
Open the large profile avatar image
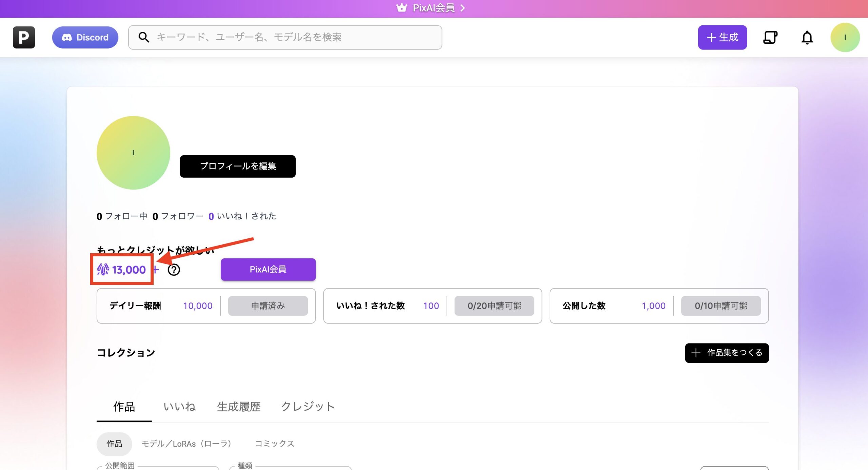tap(133, 153)
